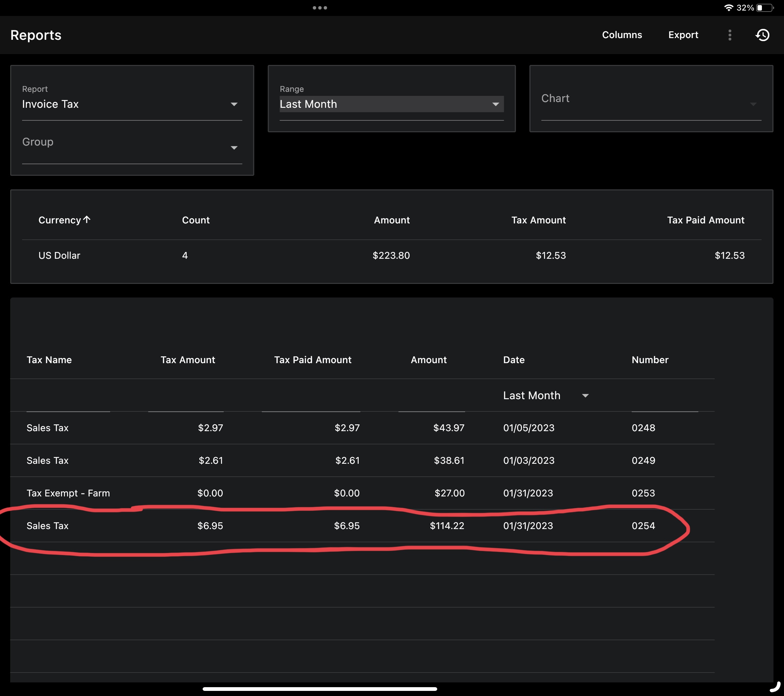Select the Tax Exempt - Farm row

click(x=345, y=493)
